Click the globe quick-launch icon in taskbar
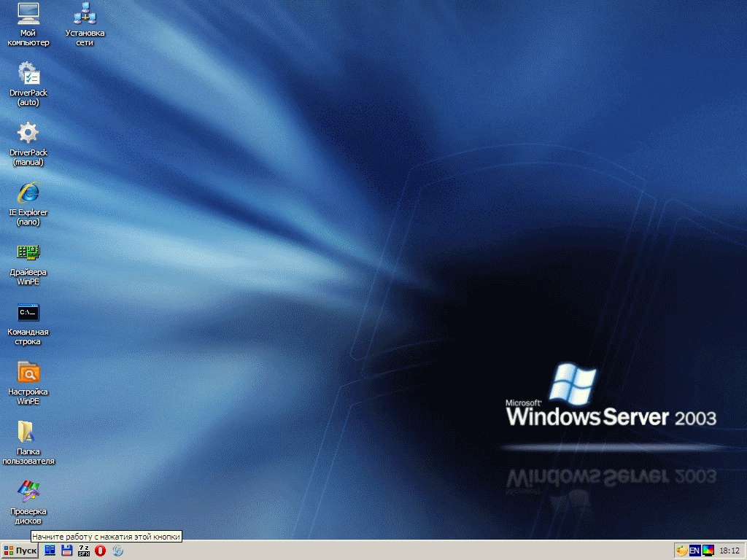Screen dimensions: 747x560 [x=117, y=551]
